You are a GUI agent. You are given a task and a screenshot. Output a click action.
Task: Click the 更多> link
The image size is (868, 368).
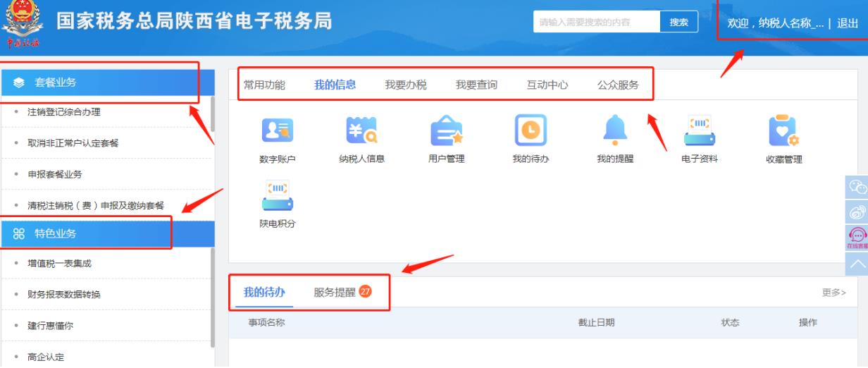pos(834,293)
